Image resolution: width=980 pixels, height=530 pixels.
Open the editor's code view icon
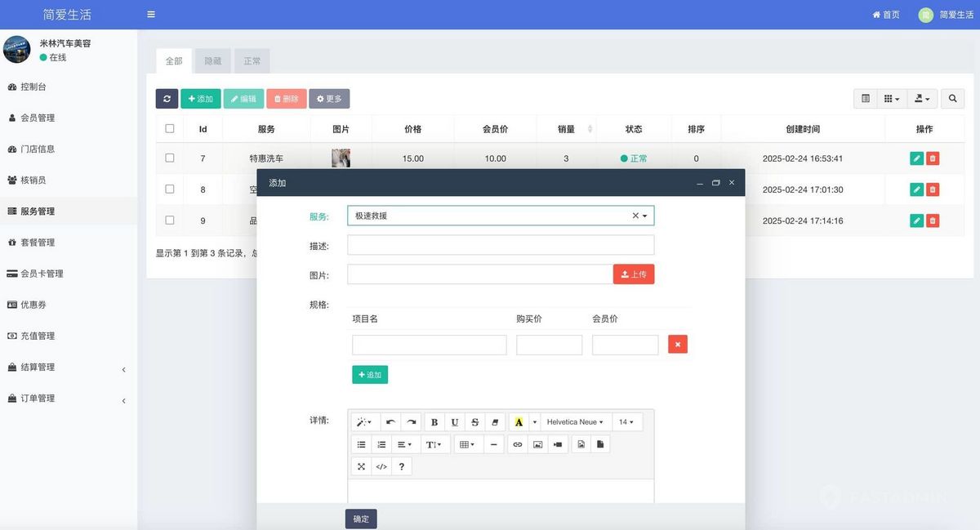tap(381, 465)
